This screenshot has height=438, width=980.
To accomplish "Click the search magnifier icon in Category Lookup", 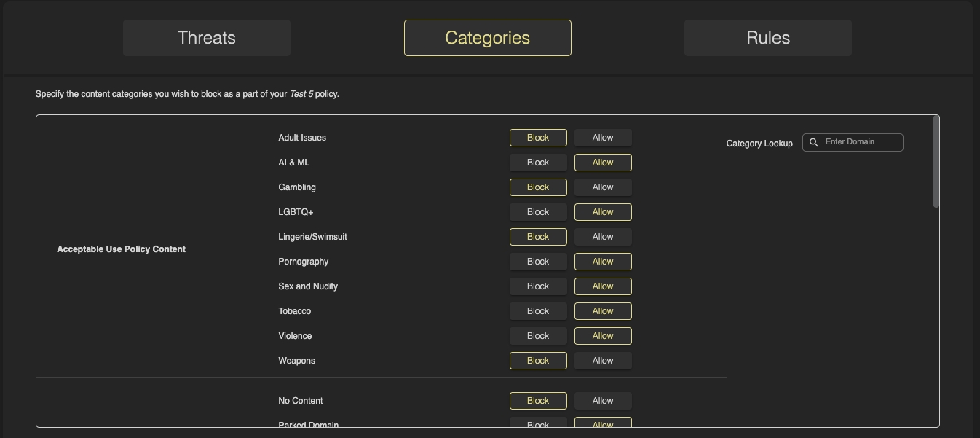I will pos(814,142).
